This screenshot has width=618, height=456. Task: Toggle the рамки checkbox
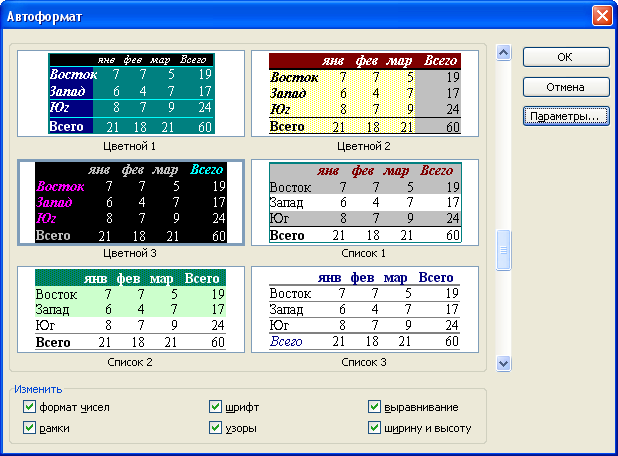(30, 428)
